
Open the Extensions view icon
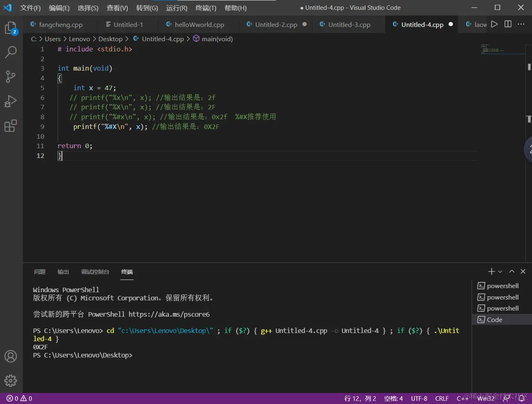pyautogui.click(x=11, y=126)
